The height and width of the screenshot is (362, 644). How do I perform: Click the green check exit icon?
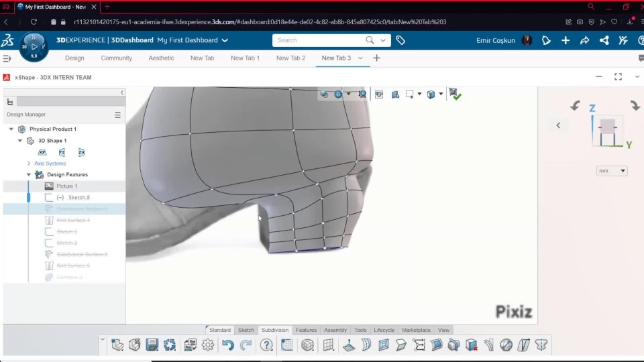pos(455,95)
